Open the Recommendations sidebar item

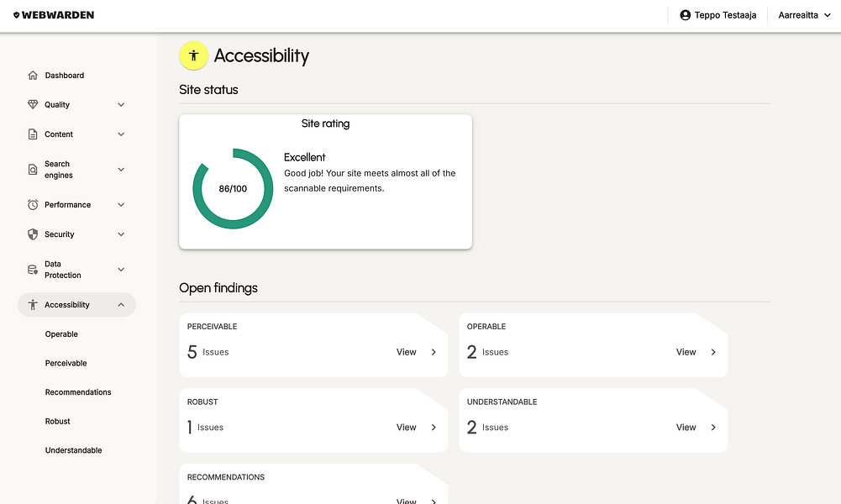[78, 392]
